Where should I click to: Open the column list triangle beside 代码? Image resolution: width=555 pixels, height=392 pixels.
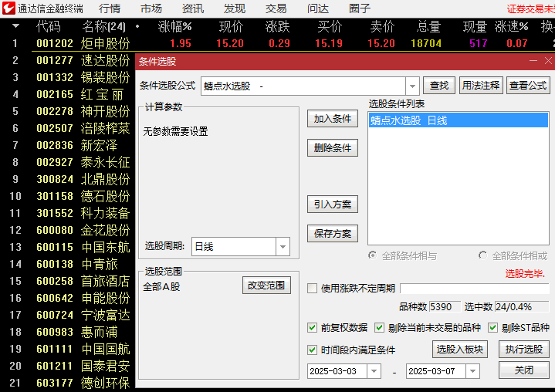coord(15,26)
